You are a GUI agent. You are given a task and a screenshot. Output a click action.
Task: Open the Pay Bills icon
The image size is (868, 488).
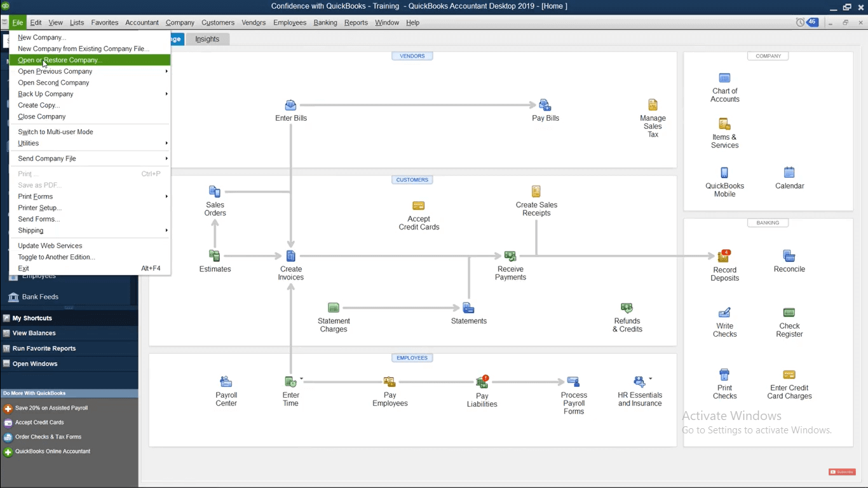coord(545,105)
